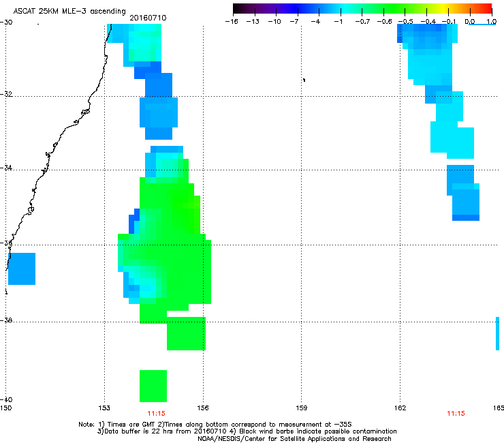
Task: Click the latitude label "-40"
Action: (x=6, y=399)
